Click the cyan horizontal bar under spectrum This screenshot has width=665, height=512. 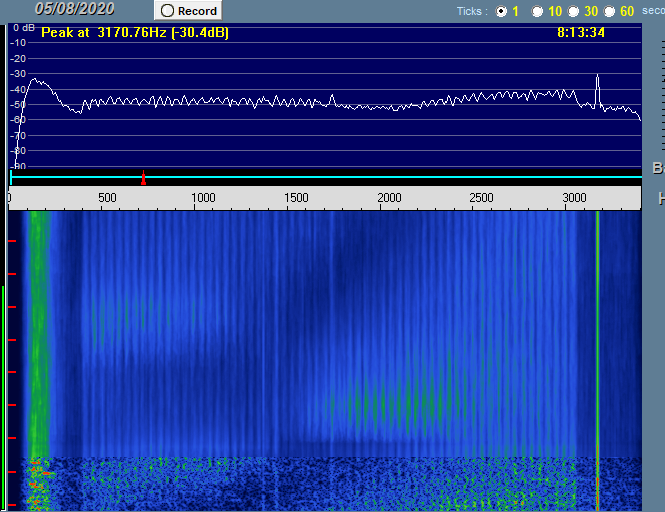click(325, 178)
